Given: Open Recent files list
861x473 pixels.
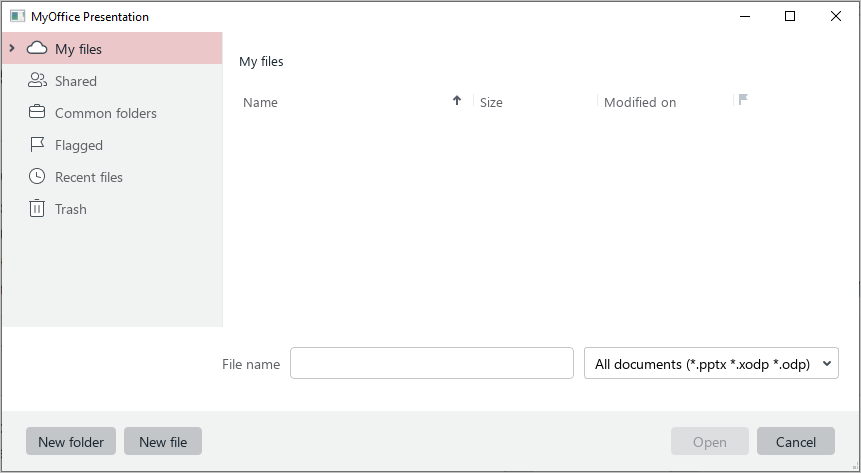Looking at the screenshot, I should [112, 177].
